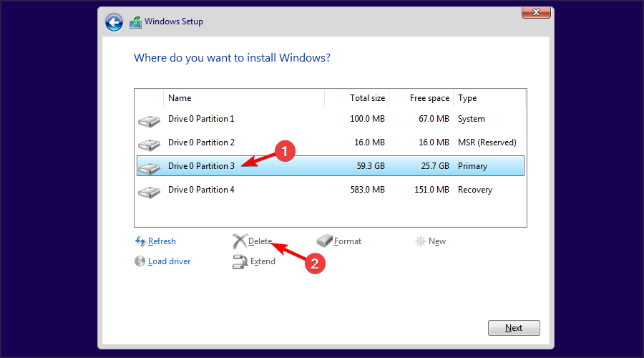Click the 100.0 MB total size value
The image size is (644, 358).
[x=367, y=119]
